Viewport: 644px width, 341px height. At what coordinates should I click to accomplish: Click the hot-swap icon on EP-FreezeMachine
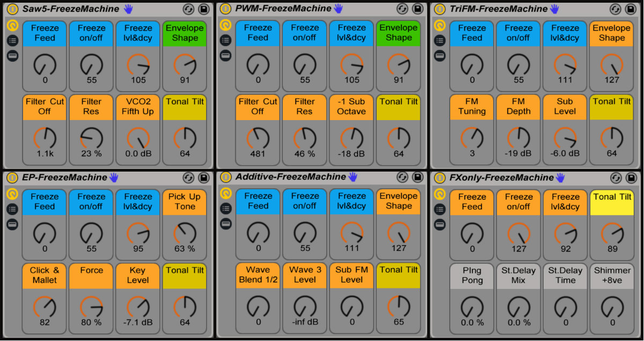coord(189,178)
